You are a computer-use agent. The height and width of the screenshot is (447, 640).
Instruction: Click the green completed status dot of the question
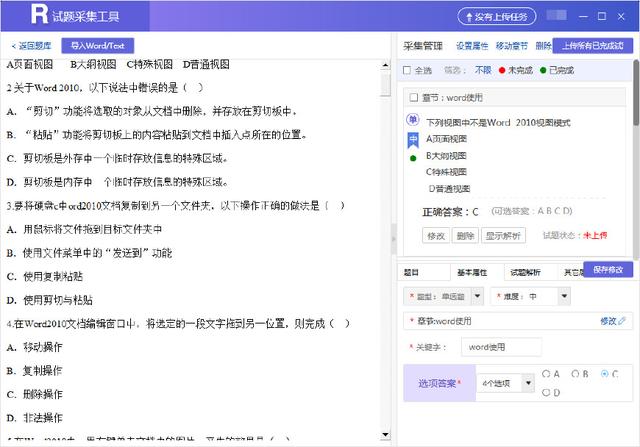413,158
